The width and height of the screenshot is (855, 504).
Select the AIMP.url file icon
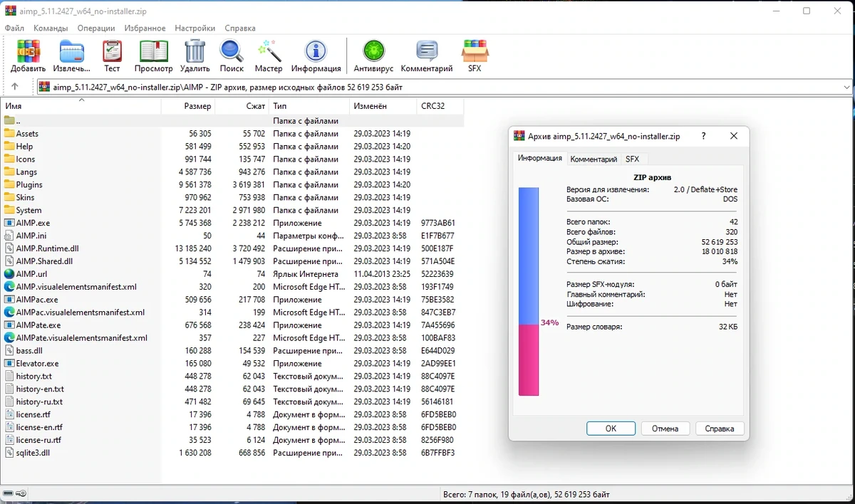pyautogui.click(x=9, y=274)
